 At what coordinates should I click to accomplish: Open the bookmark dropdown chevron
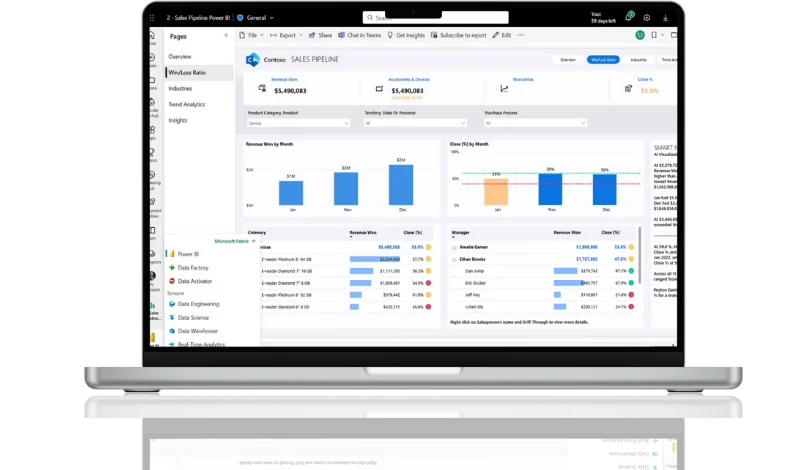pyautogui.click(x=662, y=35)
